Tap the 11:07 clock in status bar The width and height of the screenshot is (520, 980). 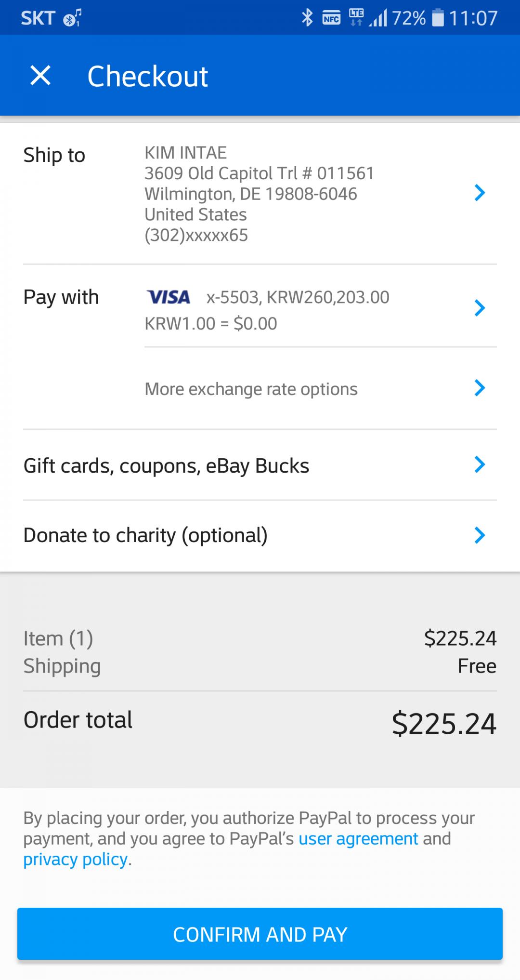(x=473, y=18)
